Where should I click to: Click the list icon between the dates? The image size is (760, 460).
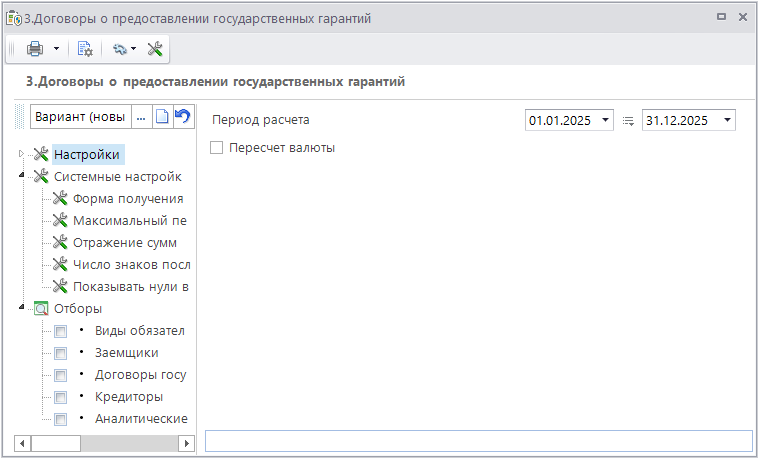[x=628, y=120]
